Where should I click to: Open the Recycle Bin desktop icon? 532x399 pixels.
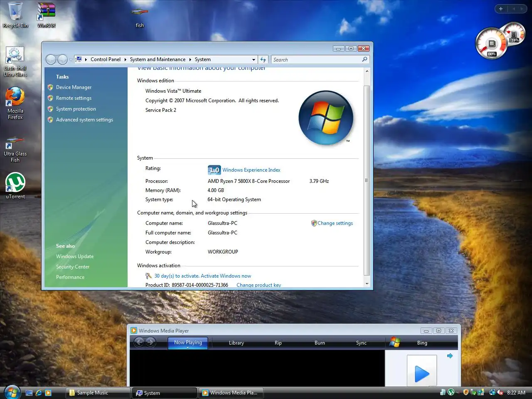[x=15, y=15]
